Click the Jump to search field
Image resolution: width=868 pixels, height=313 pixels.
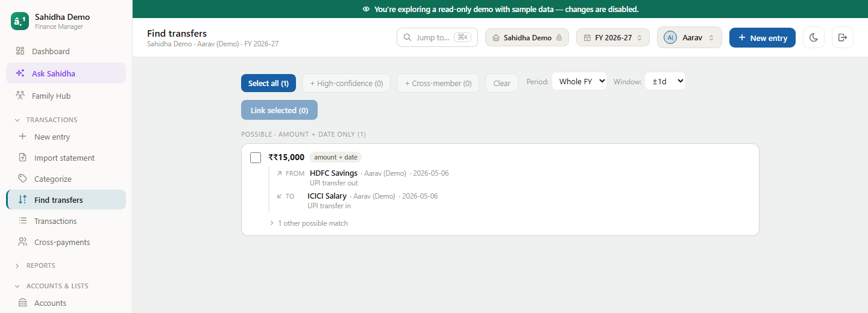click(x=437, y=37)
